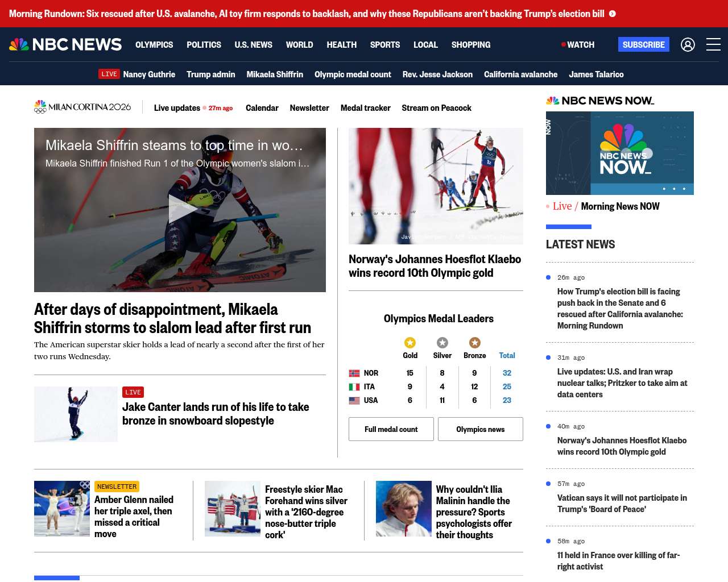The width and height of the screenshot is (728, 582).
Task: Open the Local section
Action: 425,44
